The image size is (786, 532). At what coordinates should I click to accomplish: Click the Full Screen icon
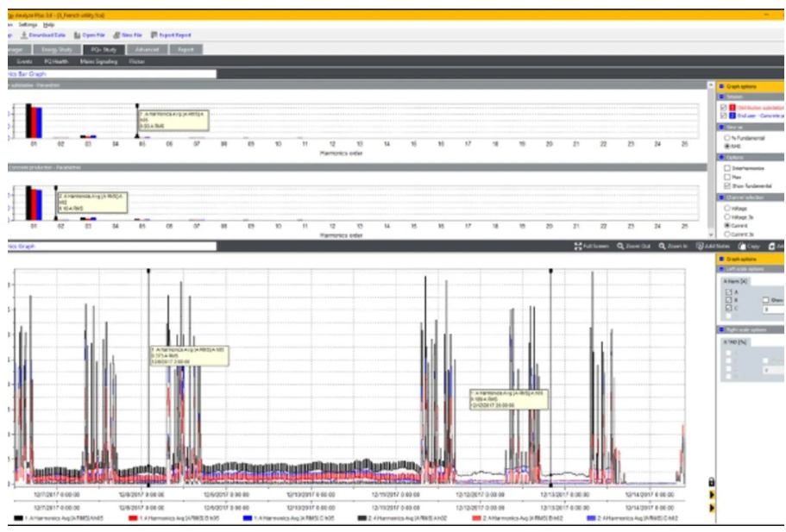click(x=578, y=247)
